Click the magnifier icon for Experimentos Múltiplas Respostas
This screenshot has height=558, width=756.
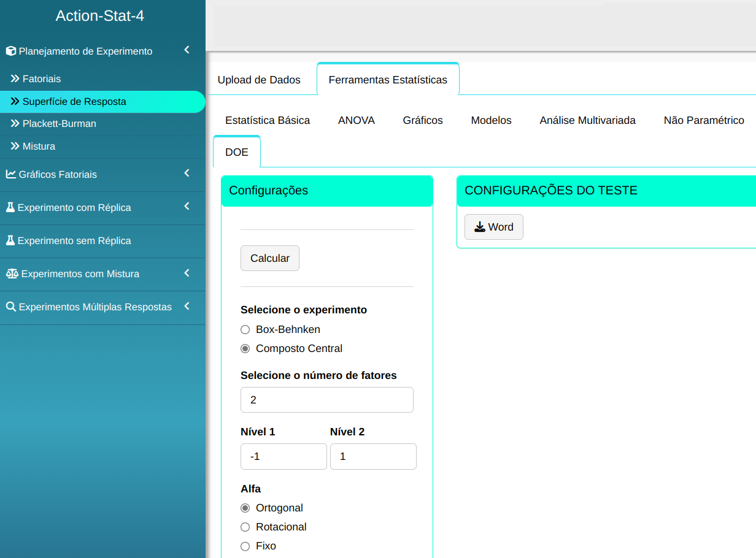tap(11, 307)
